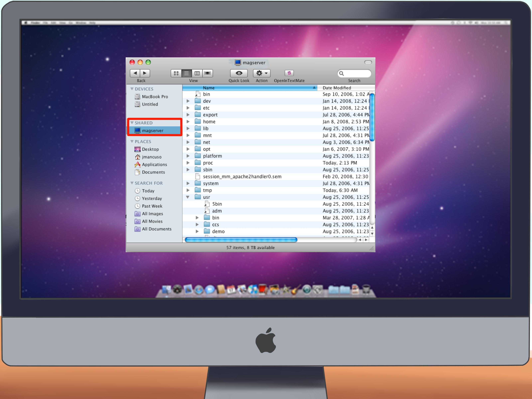Switch to list view
Viewport: 532px width, 399px height.
(186, 73)
